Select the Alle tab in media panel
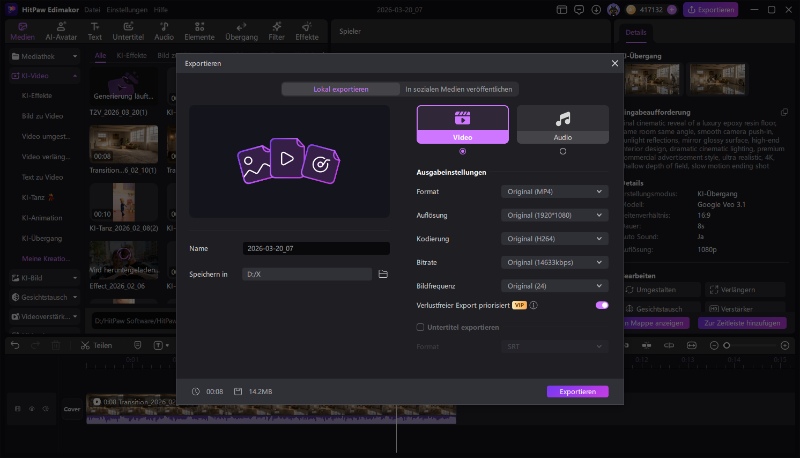 click(101, 56)
